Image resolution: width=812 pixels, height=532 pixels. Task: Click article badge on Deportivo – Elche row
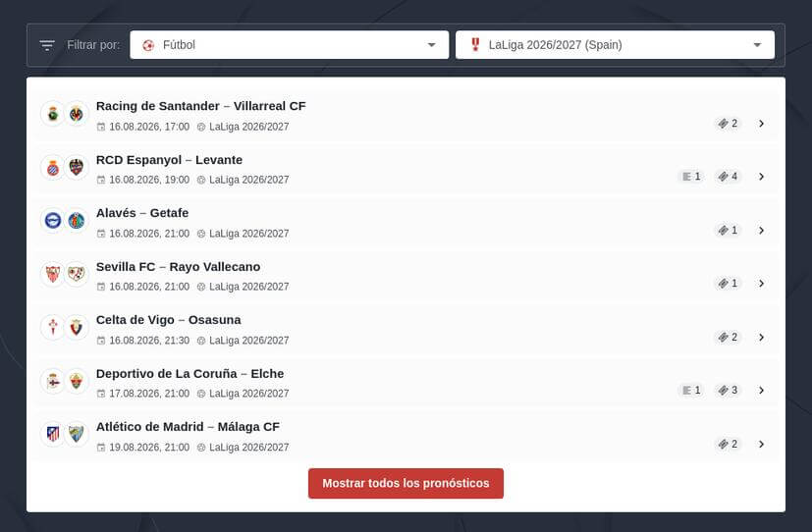(x=691, y=391)
